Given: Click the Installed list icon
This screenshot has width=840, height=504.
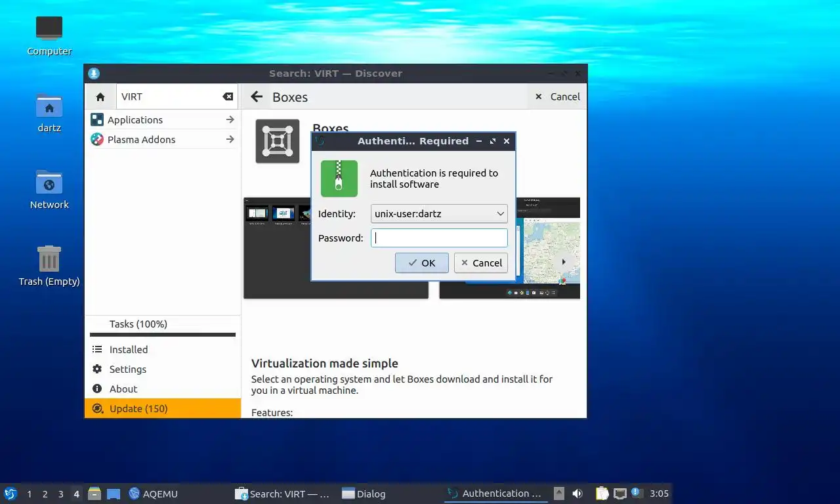Looking at the screenshot, I should coord(97,349).
